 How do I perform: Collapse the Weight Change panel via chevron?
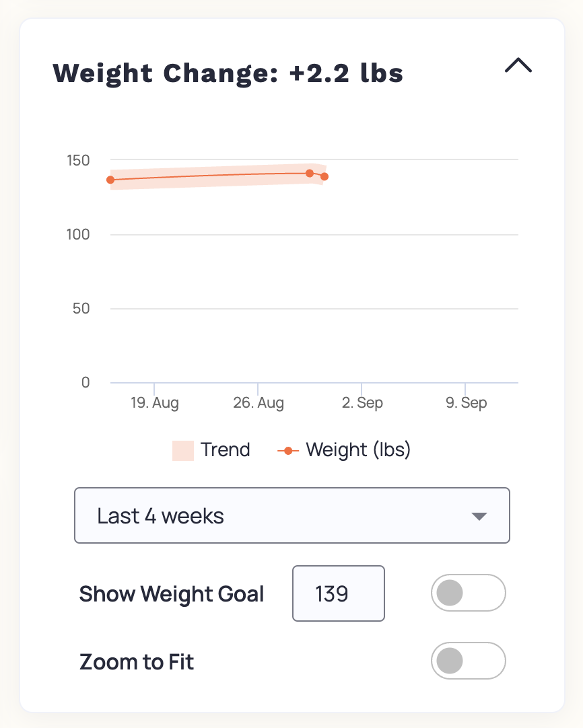pos(518,65)
